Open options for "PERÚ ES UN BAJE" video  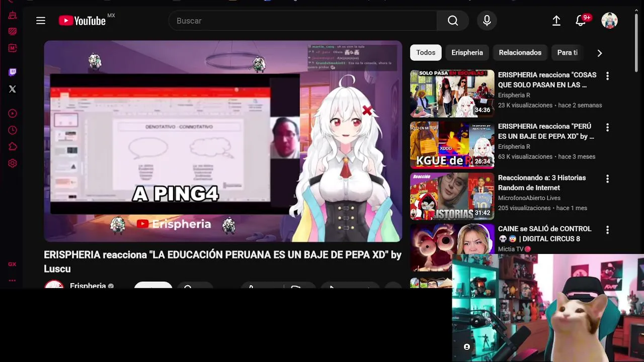[607, 127]
